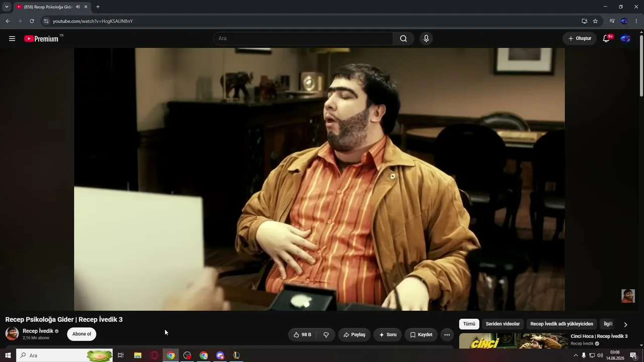Select the Recep İvedik adlı yükleyiciden chip
644x362 pixels.
[561, 324]
